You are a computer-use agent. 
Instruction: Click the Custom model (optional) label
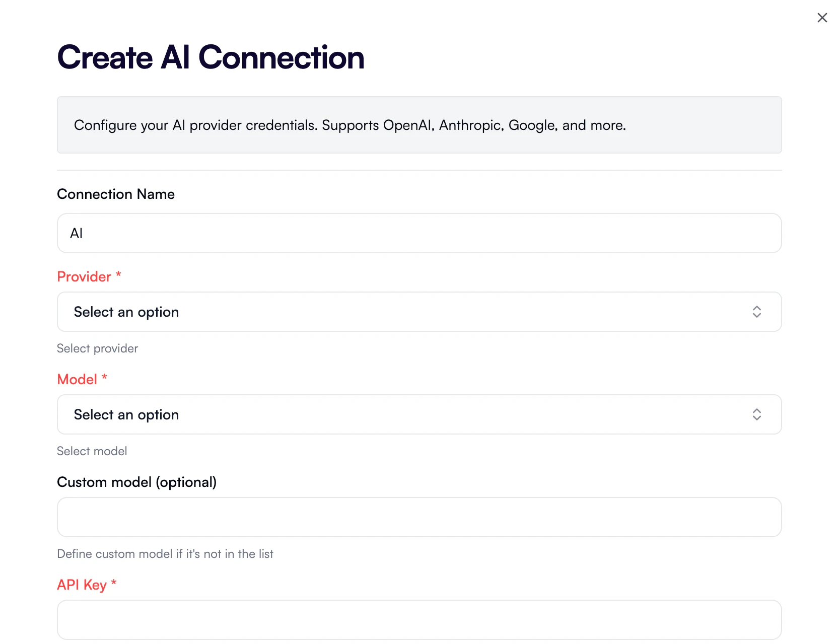(136, 482)
